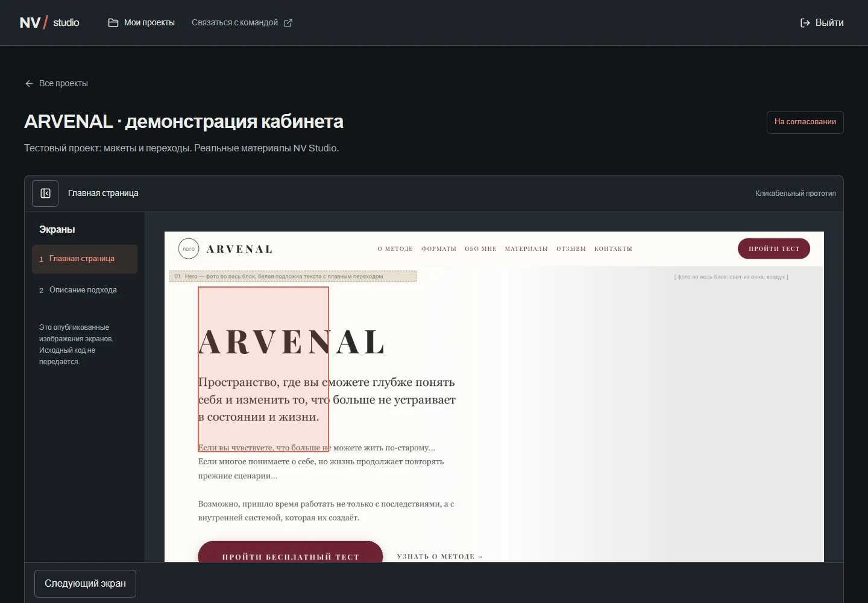Screen dimensions: 868x603
Task: Click УЗНАТЬ О МЕТОДЕ link
Action: 439,557
